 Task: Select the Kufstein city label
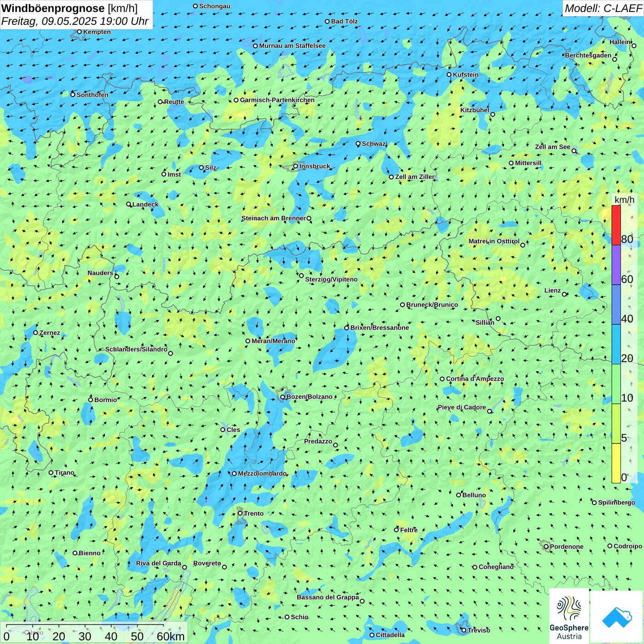click(x=466, y=75)
